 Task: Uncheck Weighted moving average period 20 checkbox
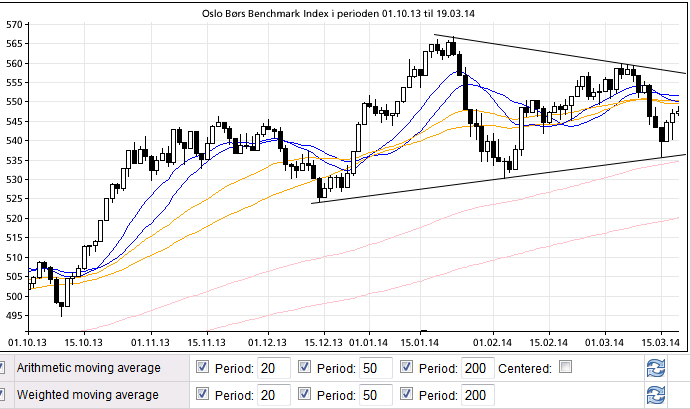coord(203,394)
